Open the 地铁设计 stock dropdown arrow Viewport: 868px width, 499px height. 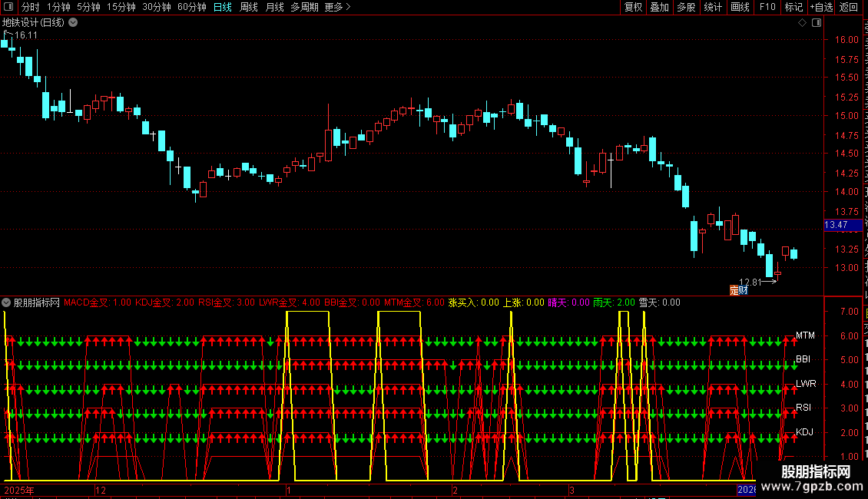coord(73,23)
